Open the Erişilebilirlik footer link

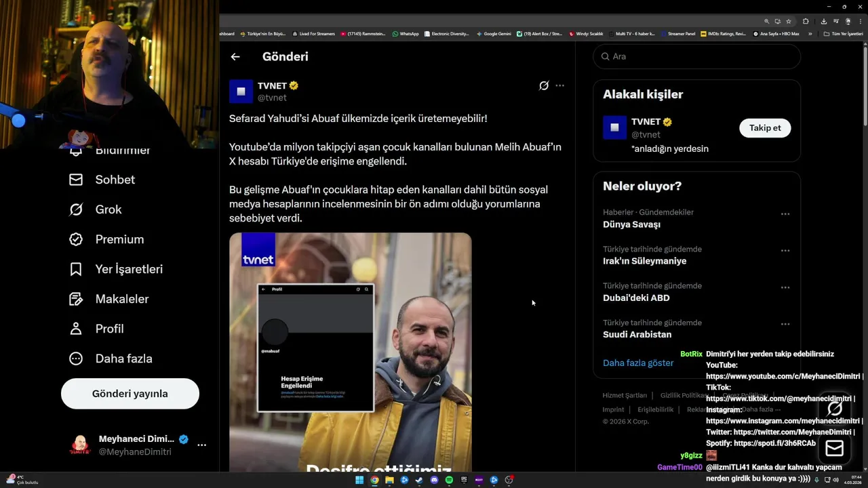pyautogui.click(x=655, y=409)
